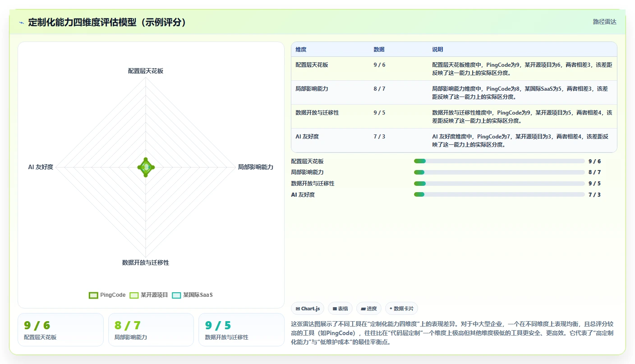Toggle the 某开源项目 legend swatch
The image size is (635, 364).
[134, 295]
